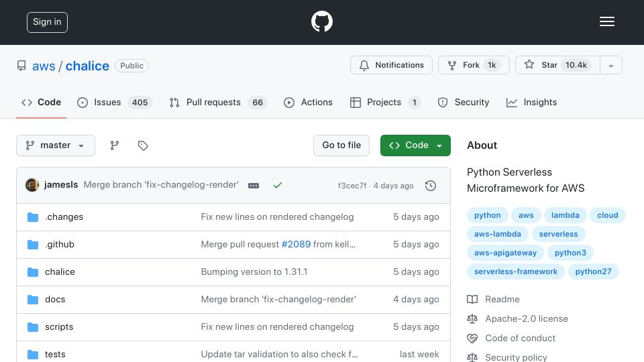Screen dimensions: 644x362
Task: Open commit f3cec7f link
Action: pos(352,186)
